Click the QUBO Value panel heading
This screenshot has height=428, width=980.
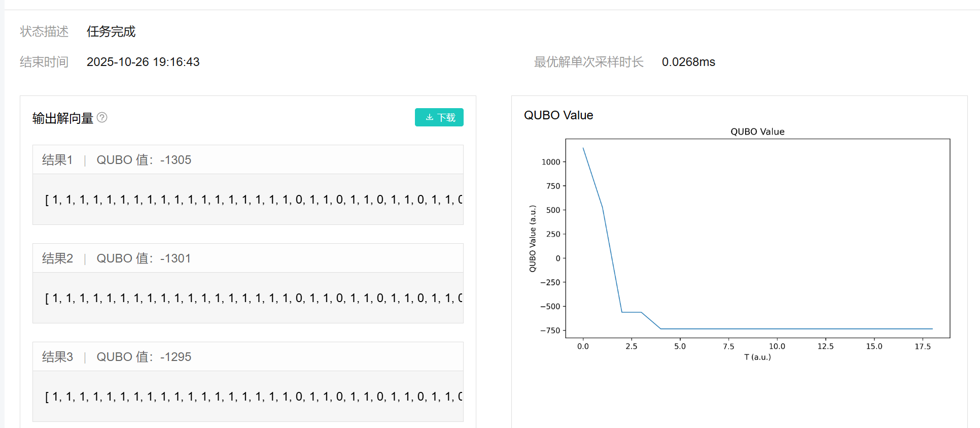pyautogui.click(x=558, y=115)
